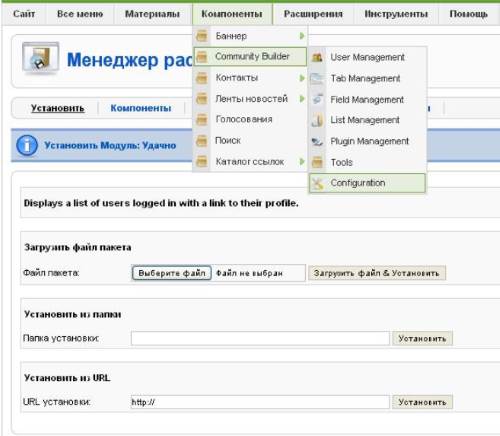Image resolution: width=500 pixels, height=436 pixels.
Task: Select Каталог ссылок menu entry
Action: click(250, 162)
